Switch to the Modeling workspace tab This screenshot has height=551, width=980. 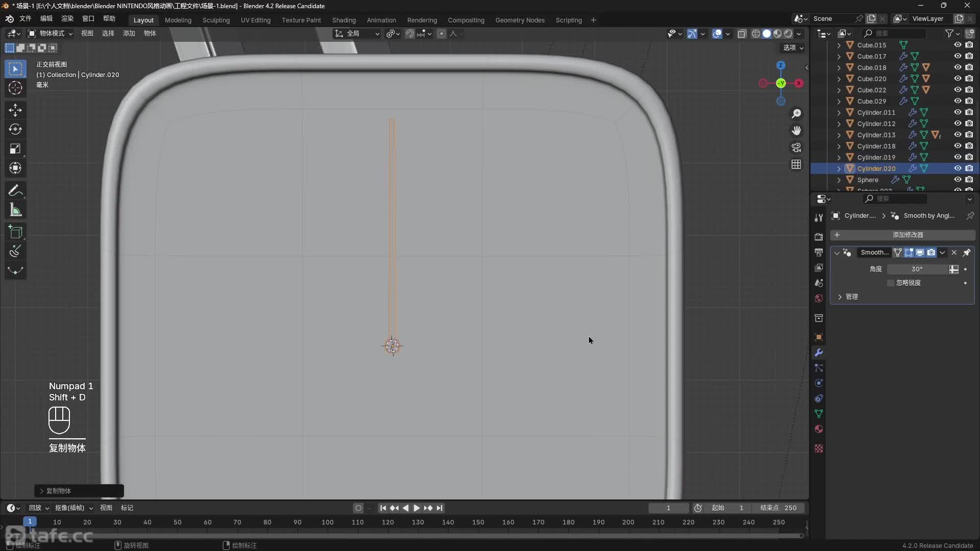point(178,20)
